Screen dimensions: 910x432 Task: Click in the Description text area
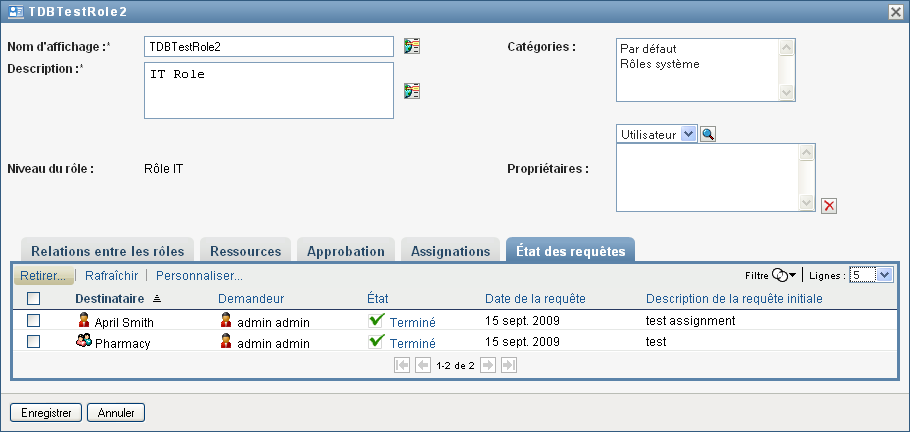pos(269,91)
